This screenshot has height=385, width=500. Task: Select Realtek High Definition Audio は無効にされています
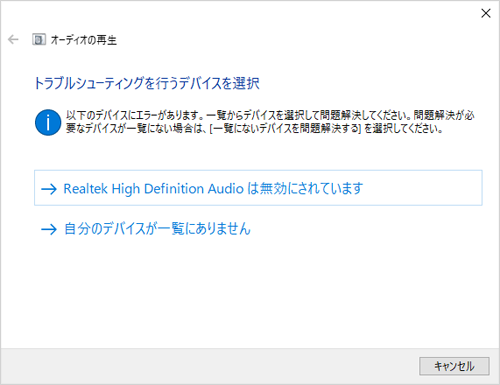point(258,188)
